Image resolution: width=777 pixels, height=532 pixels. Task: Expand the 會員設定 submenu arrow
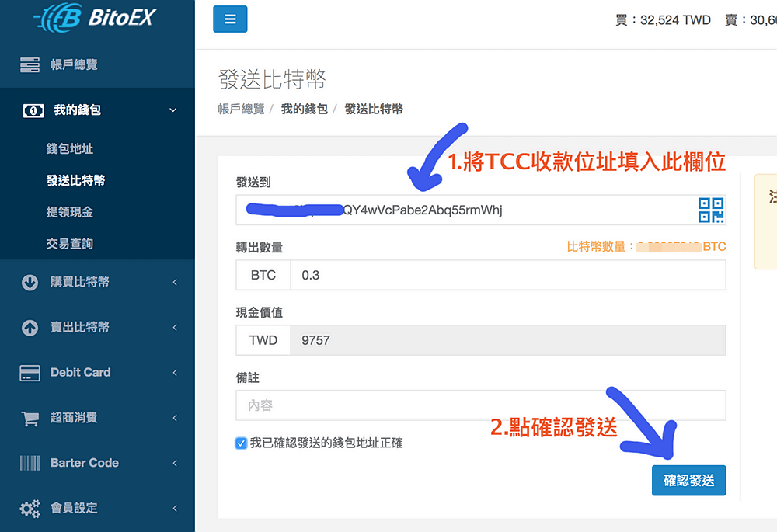coord(175,508)
